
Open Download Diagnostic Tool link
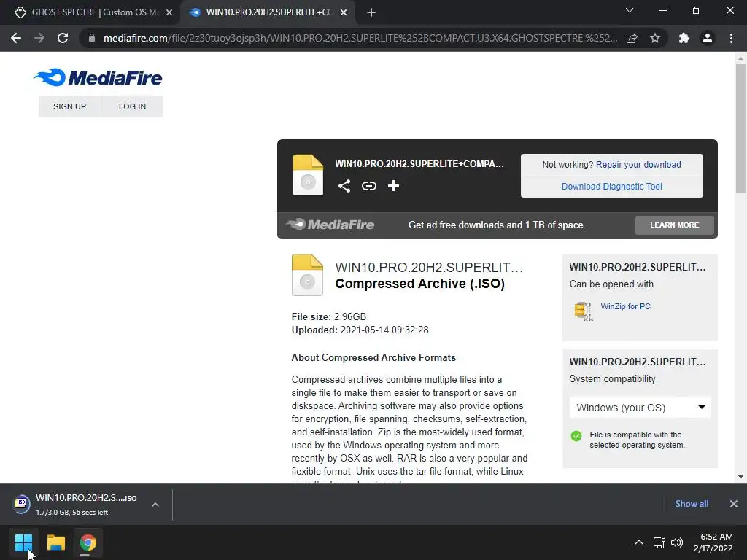612,186
